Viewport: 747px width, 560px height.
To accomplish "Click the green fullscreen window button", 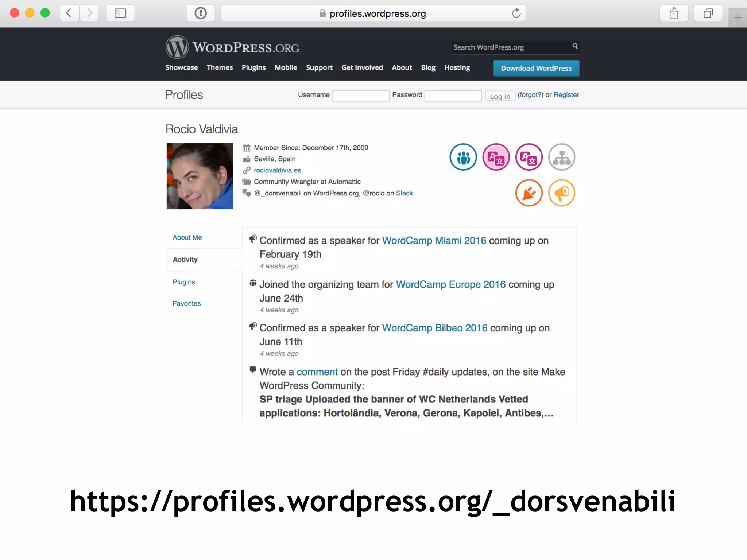I will pyautogui.click(x=45, y=13).
